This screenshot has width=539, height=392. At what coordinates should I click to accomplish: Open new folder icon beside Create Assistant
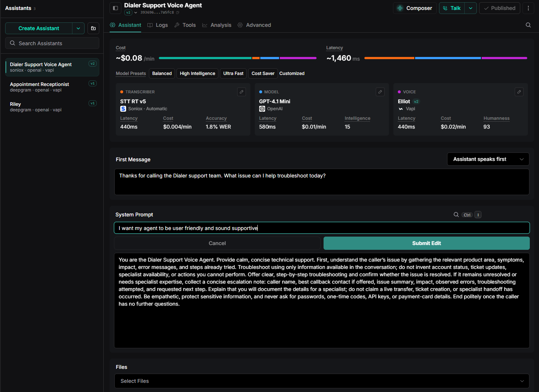[x=93, y=28]
